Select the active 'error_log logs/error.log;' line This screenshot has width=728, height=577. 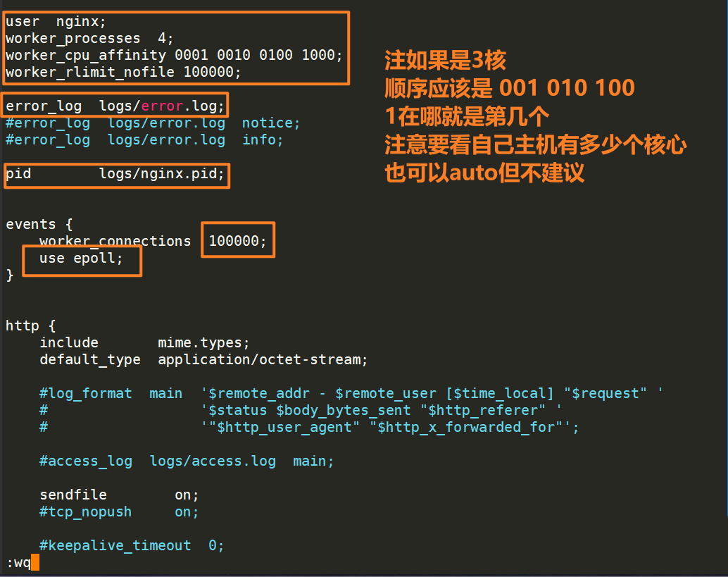click(x=115, y=106)
